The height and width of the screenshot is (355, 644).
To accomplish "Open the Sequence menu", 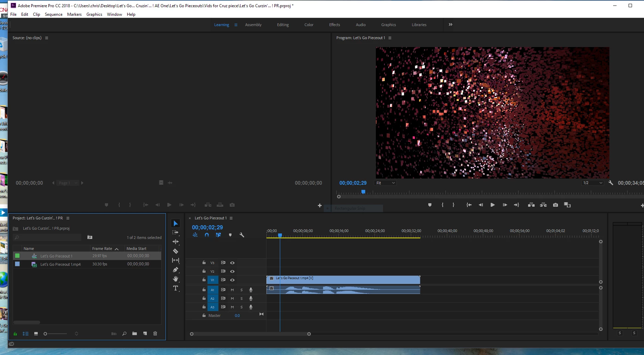I will coord(53,14).
